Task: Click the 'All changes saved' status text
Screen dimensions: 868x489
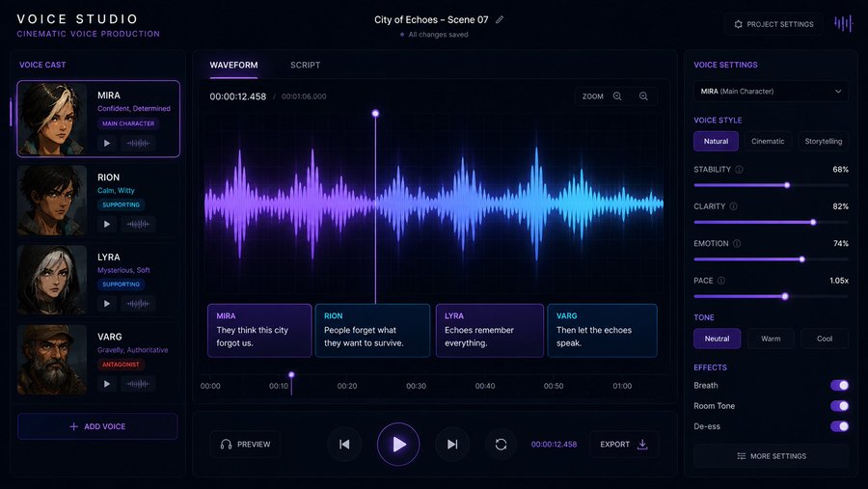Action: pos(438,35)
